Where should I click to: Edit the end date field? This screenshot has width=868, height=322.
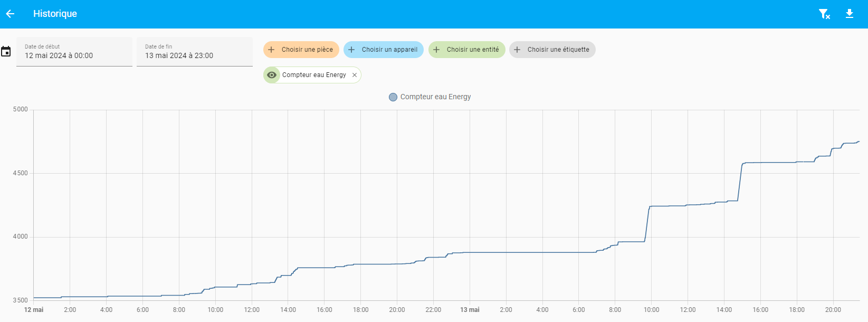click(195, 52)
